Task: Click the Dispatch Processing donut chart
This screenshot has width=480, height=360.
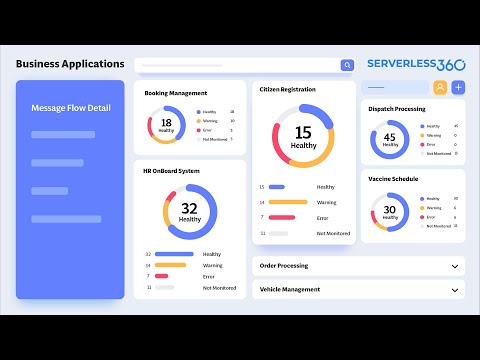Action: pos(390,139)
